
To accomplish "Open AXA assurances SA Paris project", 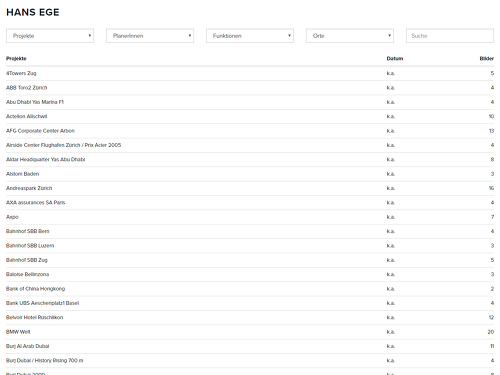I will click(35, 202).
